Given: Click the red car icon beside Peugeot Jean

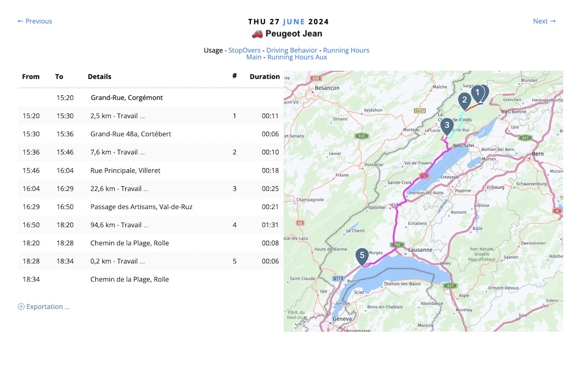Looking at the screenshot, I should pos(257,34).
